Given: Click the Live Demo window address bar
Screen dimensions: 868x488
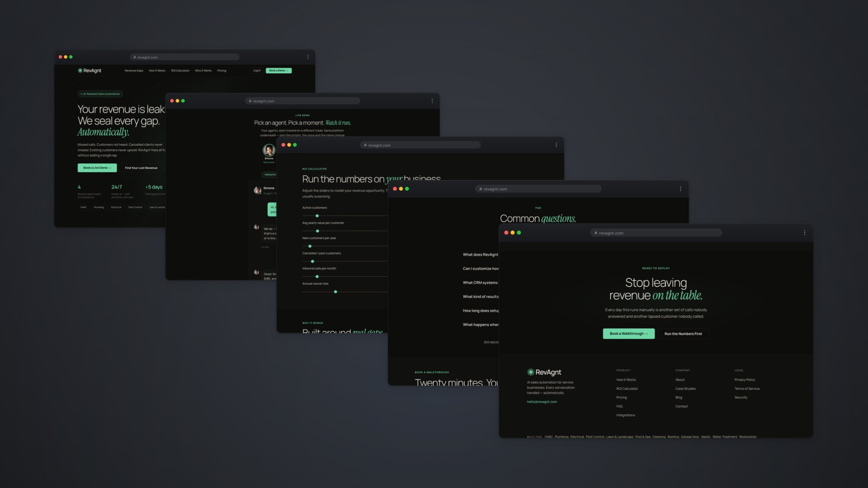Looking at the screenshot, I should (x=303, y=101).
